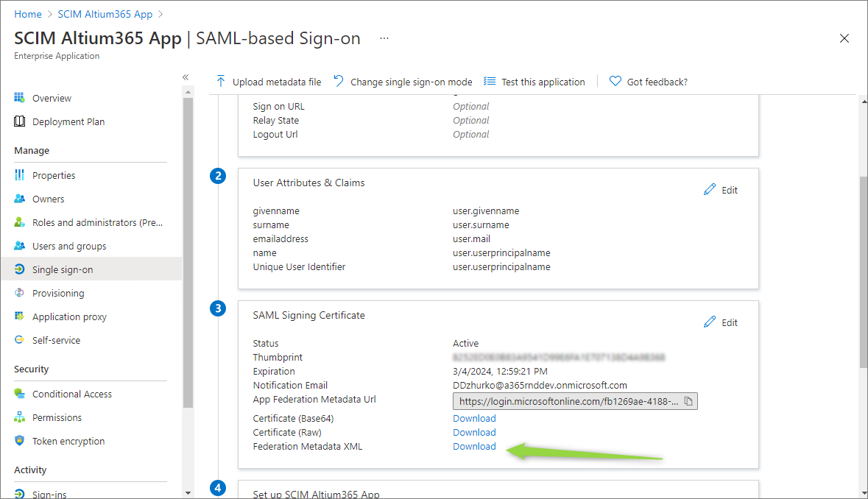Screen dimensions: 868x499
Task: Copy the App Federation Metadata Url
Action: (688, 401)
